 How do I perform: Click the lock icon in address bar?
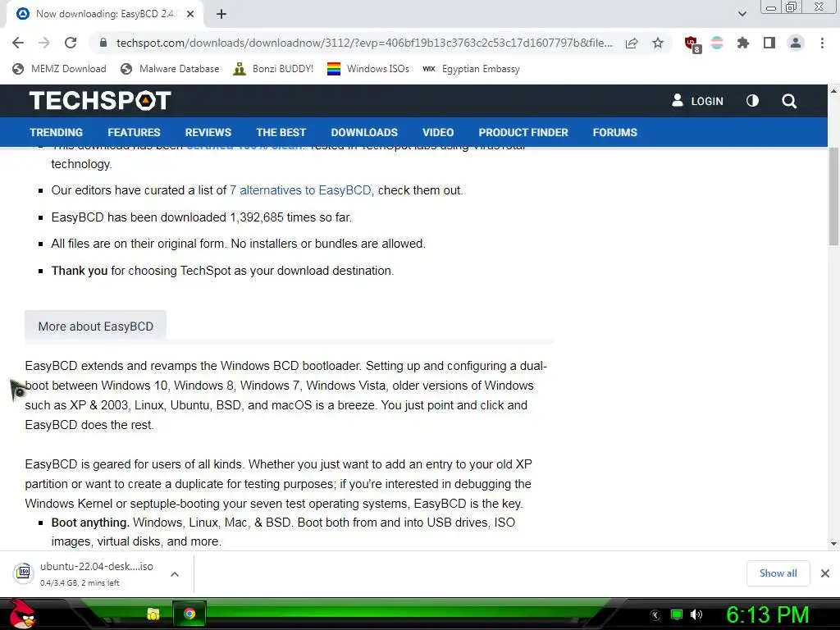tap(103, 43)
